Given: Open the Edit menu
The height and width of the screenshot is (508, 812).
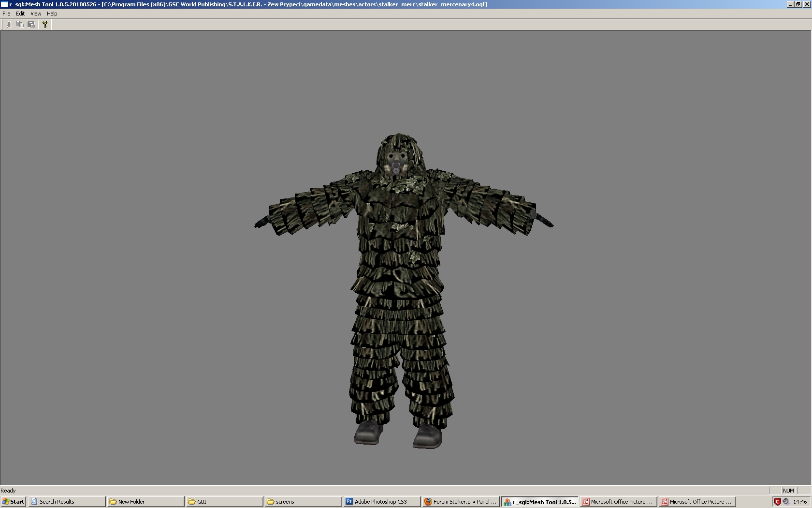Looking at the screenshot, I should coord(20,14).
